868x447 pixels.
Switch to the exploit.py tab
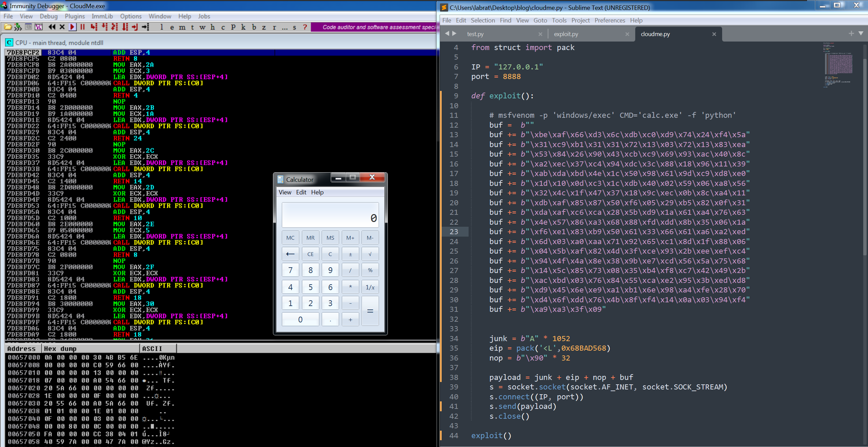pos(566,34)
